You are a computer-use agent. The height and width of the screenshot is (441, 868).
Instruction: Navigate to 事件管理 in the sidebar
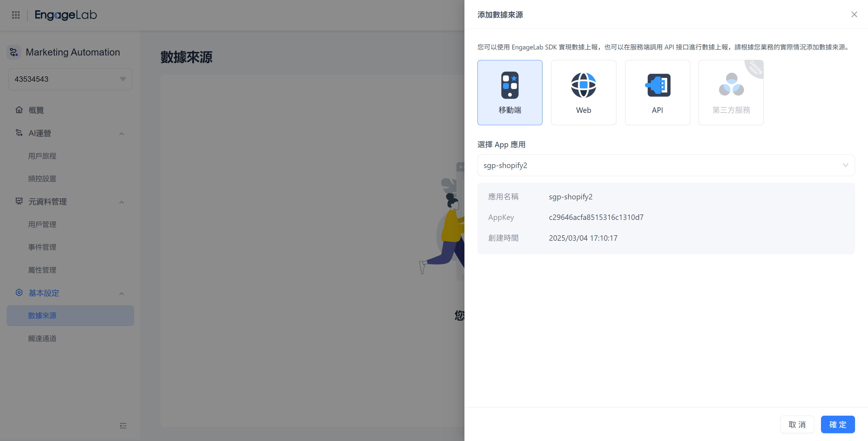tap(42, 247)
